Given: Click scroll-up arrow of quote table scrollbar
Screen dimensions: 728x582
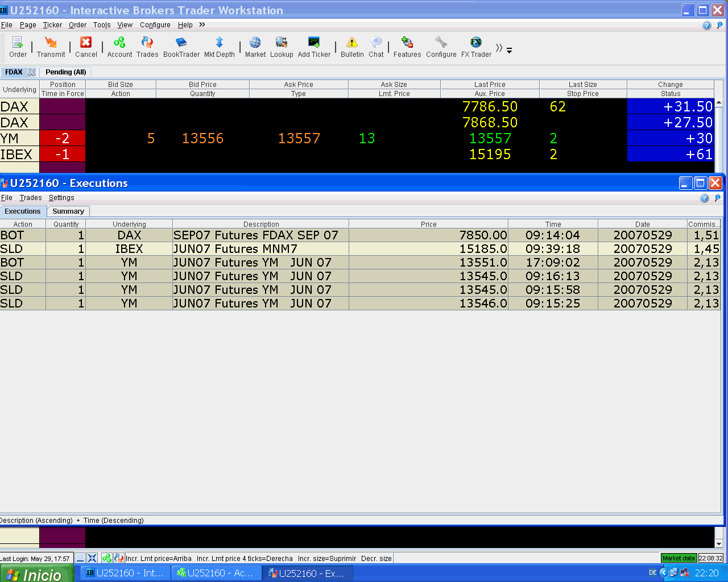Looking at the screenshot, I should [719, 103].
